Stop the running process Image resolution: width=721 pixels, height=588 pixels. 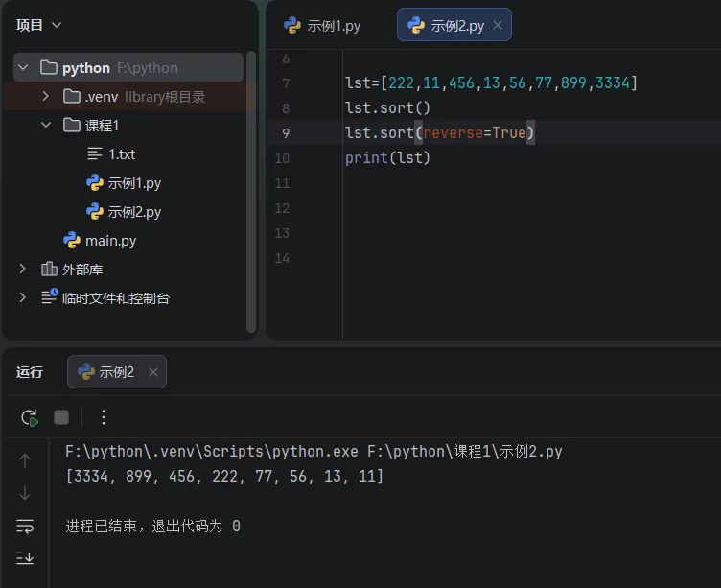point(61,417)
